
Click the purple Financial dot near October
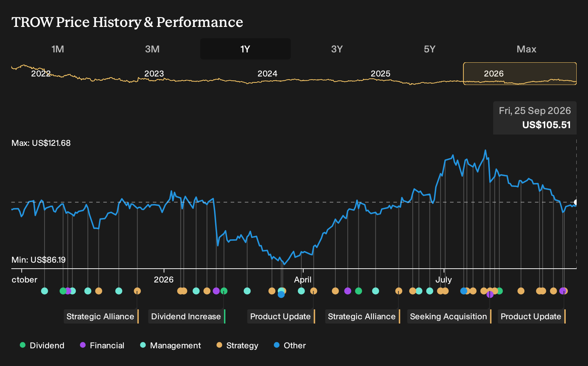(68, 291)
